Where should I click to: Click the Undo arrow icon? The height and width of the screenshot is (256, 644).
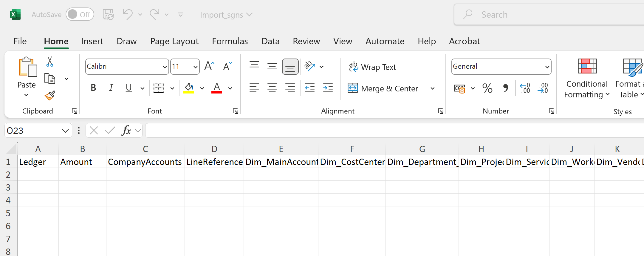click(x=128, y=14)
